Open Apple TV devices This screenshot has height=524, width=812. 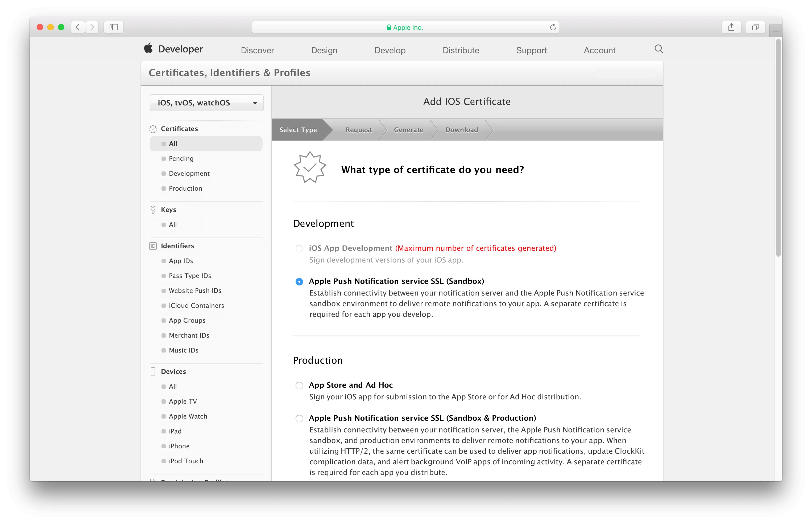click(x=183, y=402)
